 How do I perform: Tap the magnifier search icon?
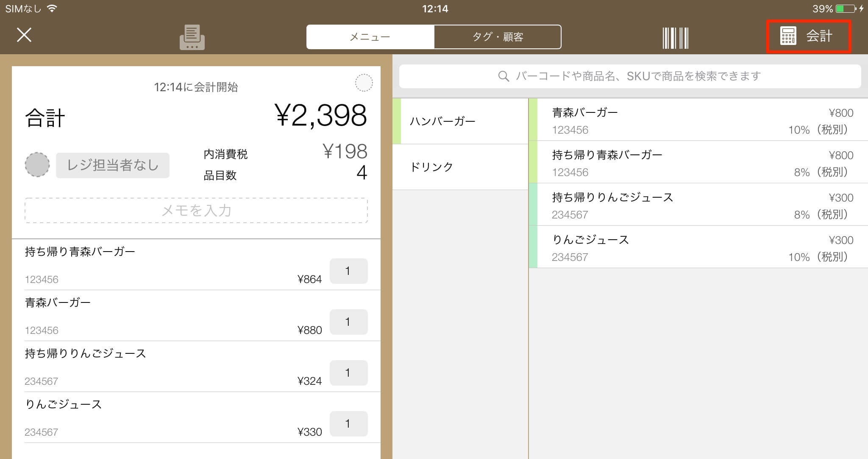[x=503, y=76]
